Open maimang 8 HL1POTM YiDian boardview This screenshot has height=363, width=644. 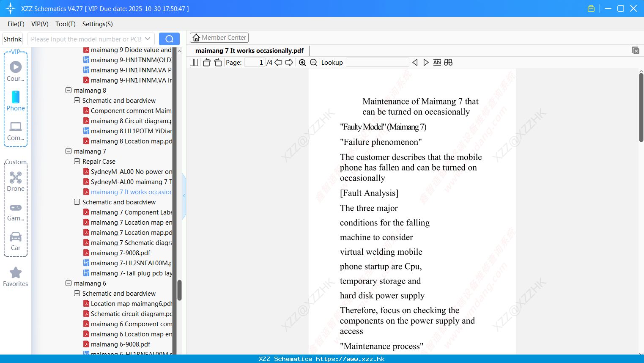coord(128,131)
